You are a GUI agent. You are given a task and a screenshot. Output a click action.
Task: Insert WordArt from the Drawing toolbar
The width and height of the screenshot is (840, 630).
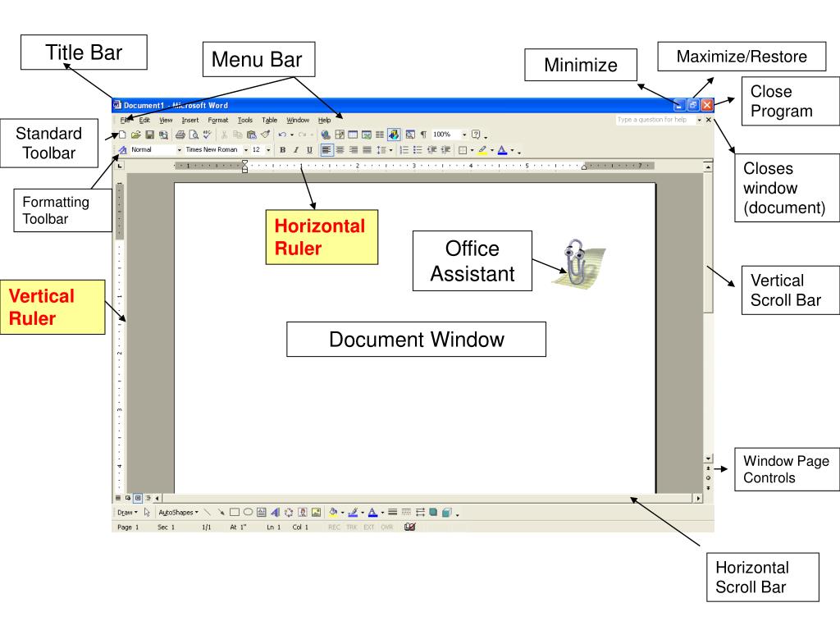[x=275, y=512]
